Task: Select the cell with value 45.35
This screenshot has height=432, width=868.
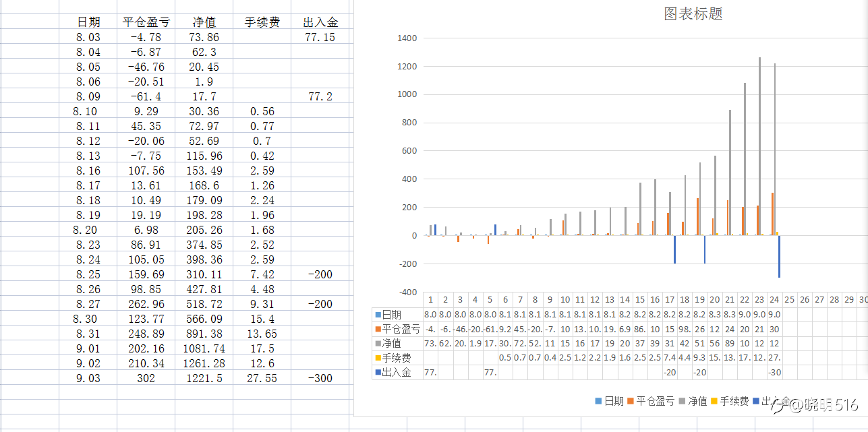Action: tap(146, 126)
